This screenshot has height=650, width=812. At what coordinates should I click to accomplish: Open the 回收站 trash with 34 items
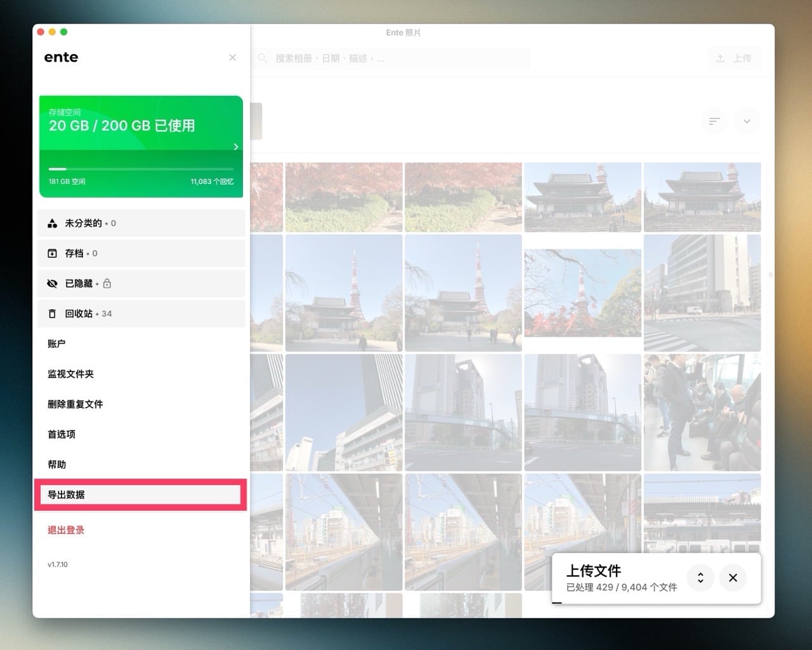(141, 314)
